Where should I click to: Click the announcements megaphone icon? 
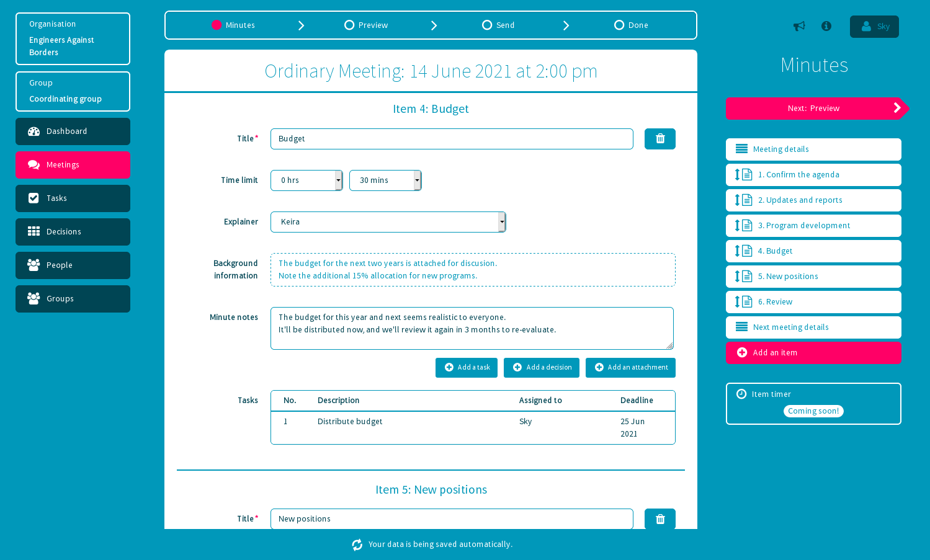[x=799, y=26]
